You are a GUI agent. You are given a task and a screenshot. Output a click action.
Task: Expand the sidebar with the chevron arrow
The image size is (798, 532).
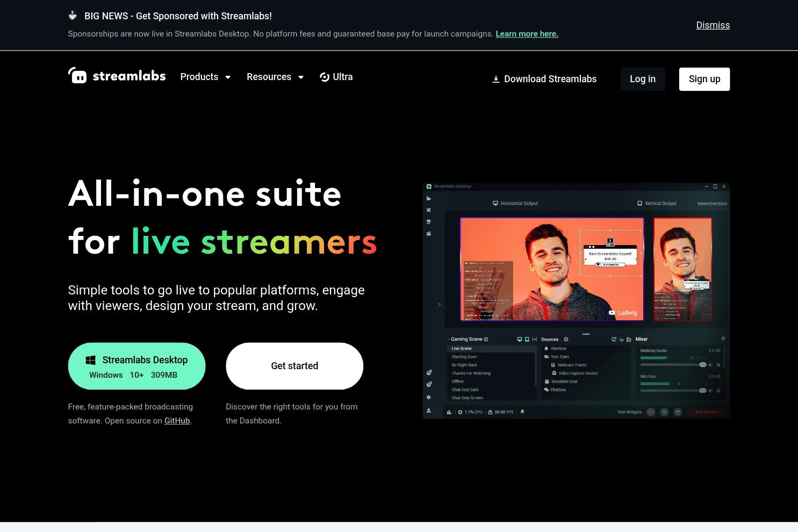click(440, 305)
